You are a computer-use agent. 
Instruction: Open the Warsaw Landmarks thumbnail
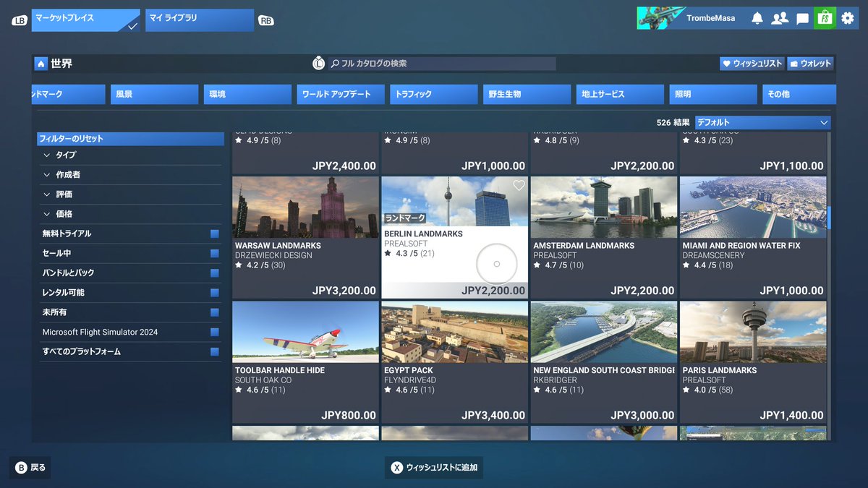pos(305,207)
